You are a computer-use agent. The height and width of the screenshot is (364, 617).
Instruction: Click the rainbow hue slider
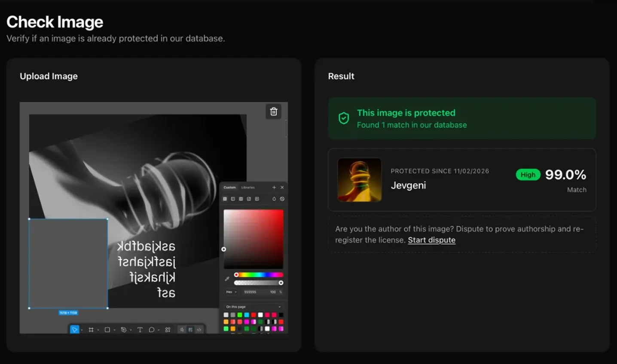click(x=259, y=275)
